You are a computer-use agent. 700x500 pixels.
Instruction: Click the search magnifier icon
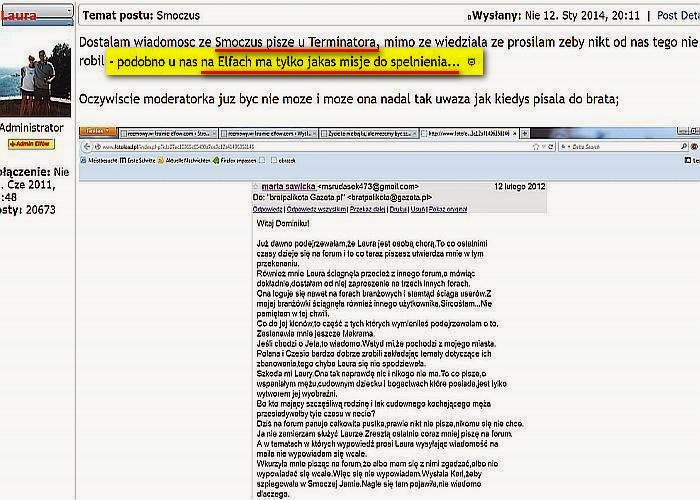coord(683,146)
